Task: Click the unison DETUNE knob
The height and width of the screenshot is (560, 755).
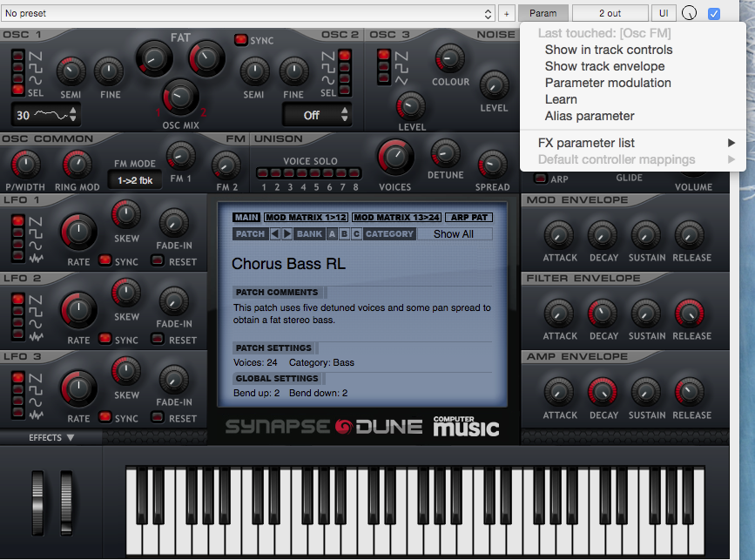Action: 445,153
